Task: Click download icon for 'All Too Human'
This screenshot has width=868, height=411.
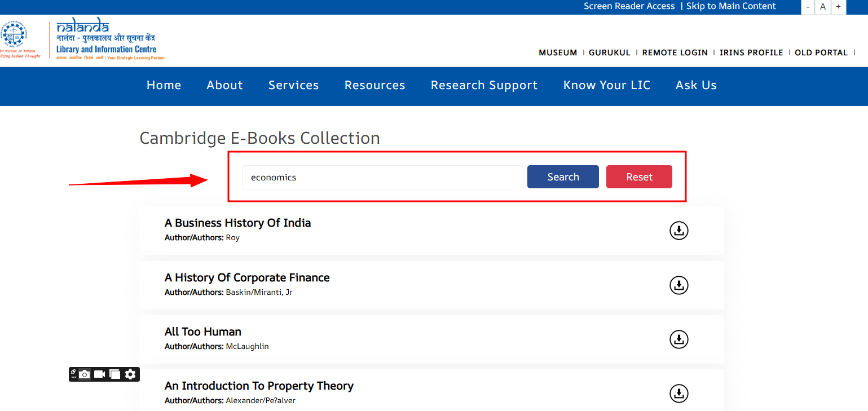Action: click(x=679, y=339)
